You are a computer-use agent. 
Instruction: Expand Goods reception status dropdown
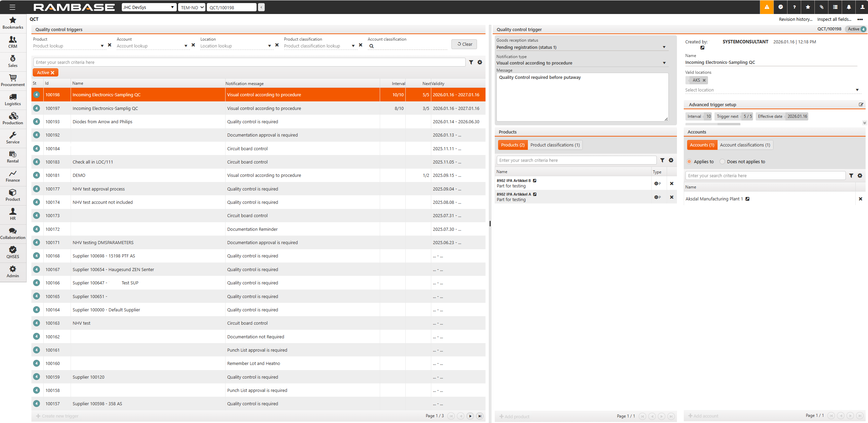tap(664, 47)
